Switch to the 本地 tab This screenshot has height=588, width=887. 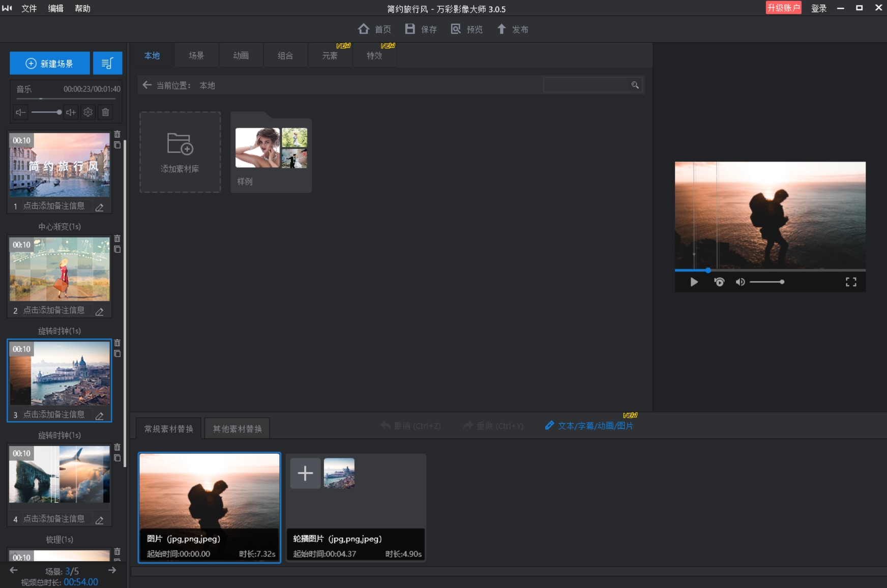[x=152, y=55]
